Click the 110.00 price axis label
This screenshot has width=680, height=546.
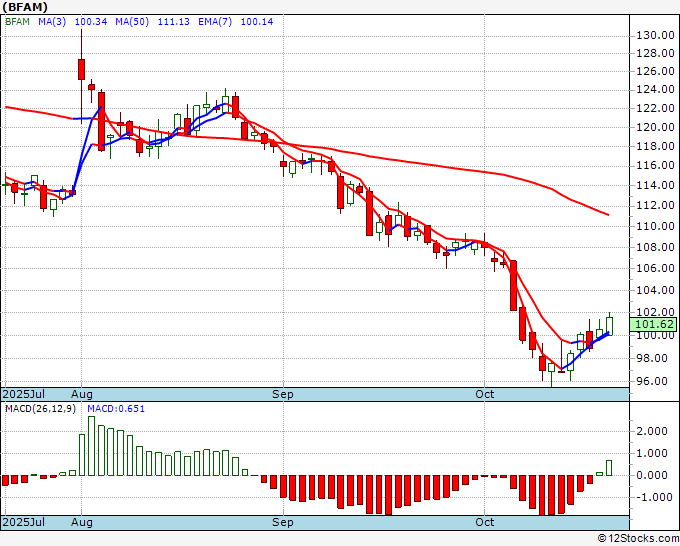(x=655, y=226)
